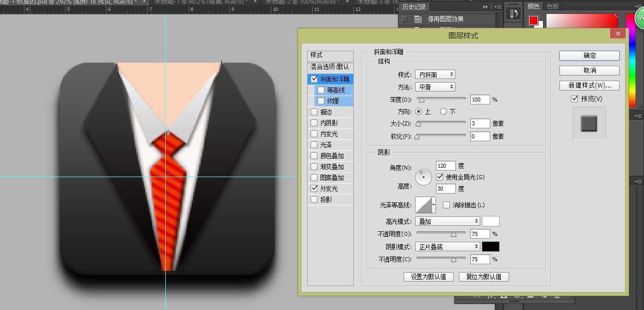
Task: Select the 颜色 panel tab
Action: (534, 6)
